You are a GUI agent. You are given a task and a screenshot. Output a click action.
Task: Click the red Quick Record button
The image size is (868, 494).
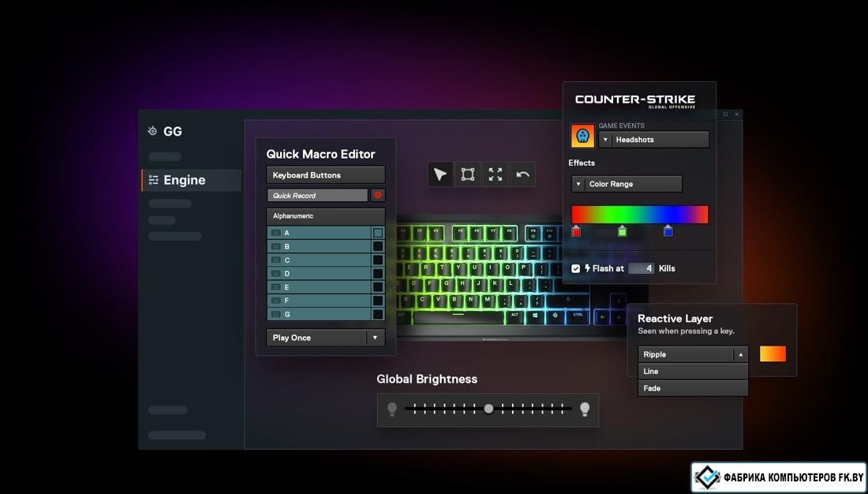point(378,195)
